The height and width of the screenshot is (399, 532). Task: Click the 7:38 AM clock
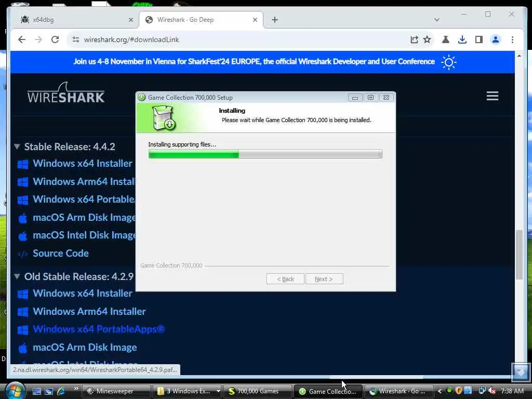[512, 391]
